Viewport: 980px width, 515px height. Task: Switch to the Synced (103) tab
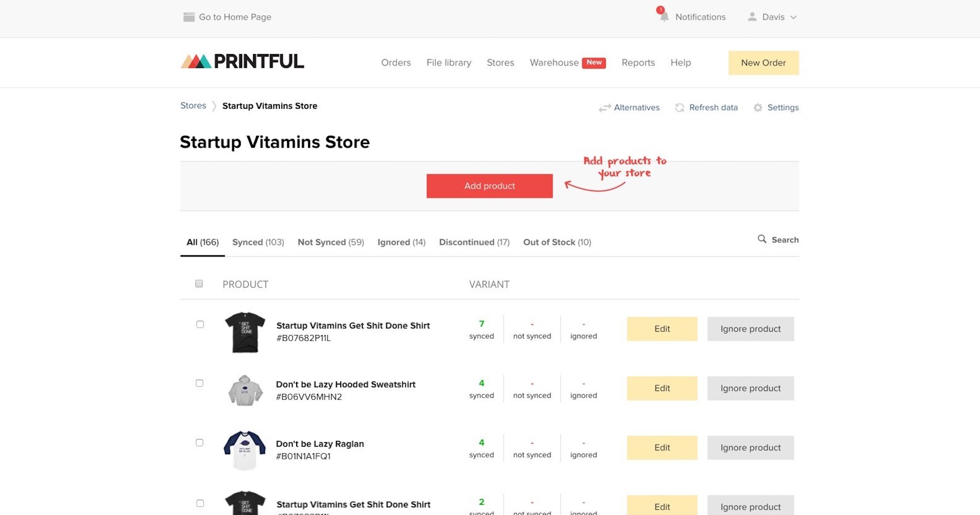[x=258, y=242]
